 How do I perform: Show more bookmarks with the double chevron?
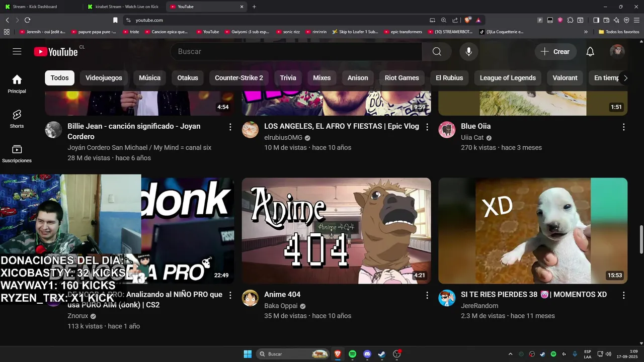586,32
